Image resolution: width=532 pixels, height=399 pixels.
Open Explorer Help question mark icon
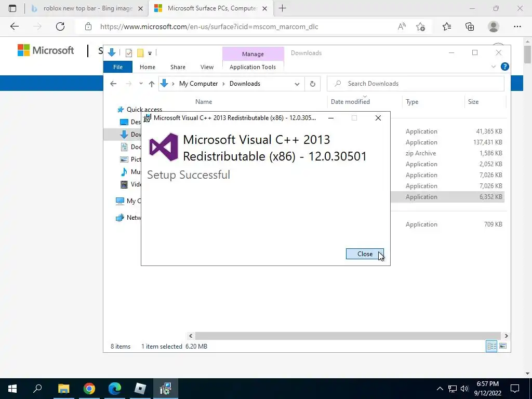pyautogui.click(x=504, y=66)
